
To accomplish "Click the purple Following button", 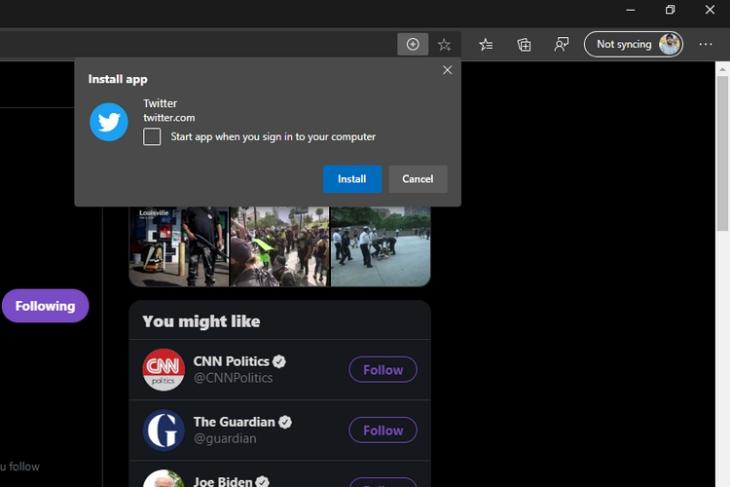I will (x=45, y=306).
